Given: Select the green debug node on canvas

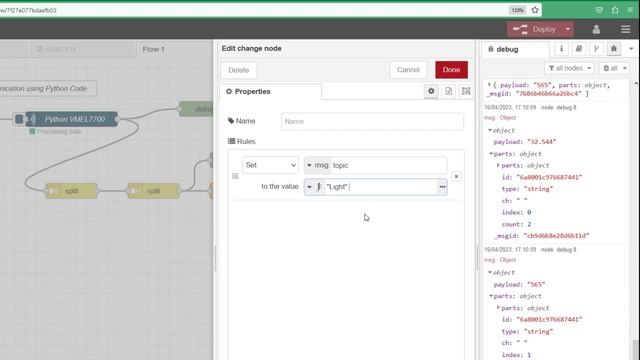Looking at the screenshot, I should pyautogui.click(x=197, y=109).
